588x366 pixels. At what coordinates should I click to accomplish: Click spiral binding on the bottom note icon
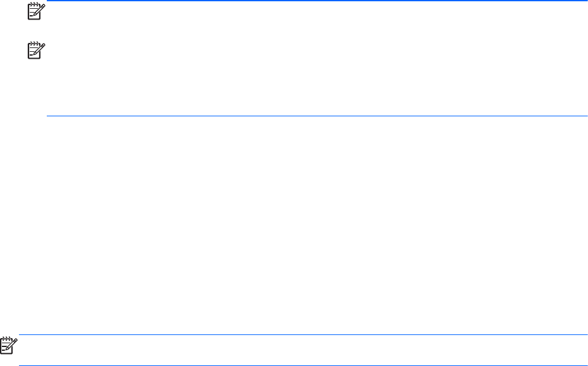click(6, 338)
